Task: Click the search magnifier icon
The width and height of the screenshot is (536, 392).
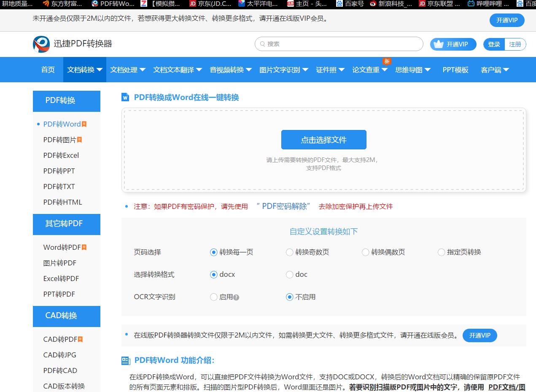Action: click(x=262, y=44)
